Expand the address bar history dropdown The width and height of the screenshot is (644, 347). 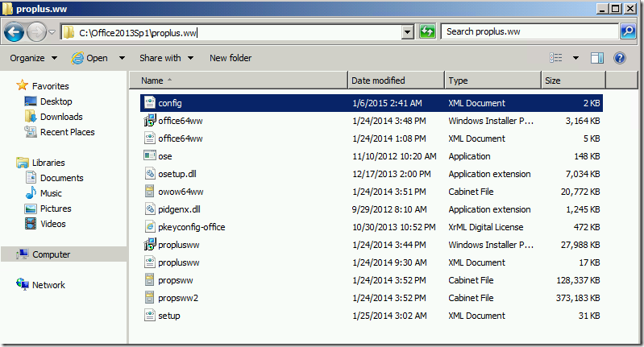click(407, 32)
